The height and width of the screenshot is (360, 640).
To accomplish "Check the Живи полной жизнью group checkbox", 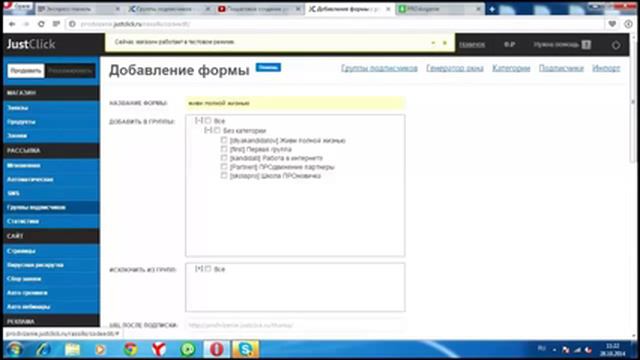I will [224, 140].
